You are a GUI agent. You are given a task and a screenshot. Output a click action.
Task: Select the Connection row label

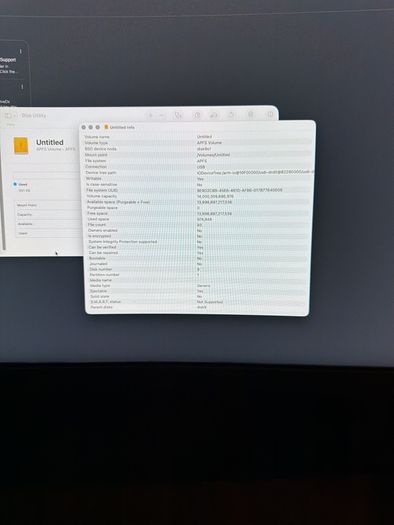96,166
